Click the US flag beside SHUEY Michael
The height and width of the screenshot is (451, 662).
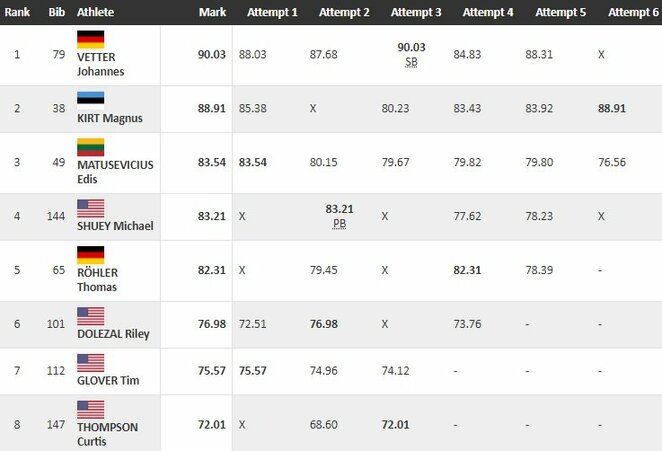pos(90,209)
